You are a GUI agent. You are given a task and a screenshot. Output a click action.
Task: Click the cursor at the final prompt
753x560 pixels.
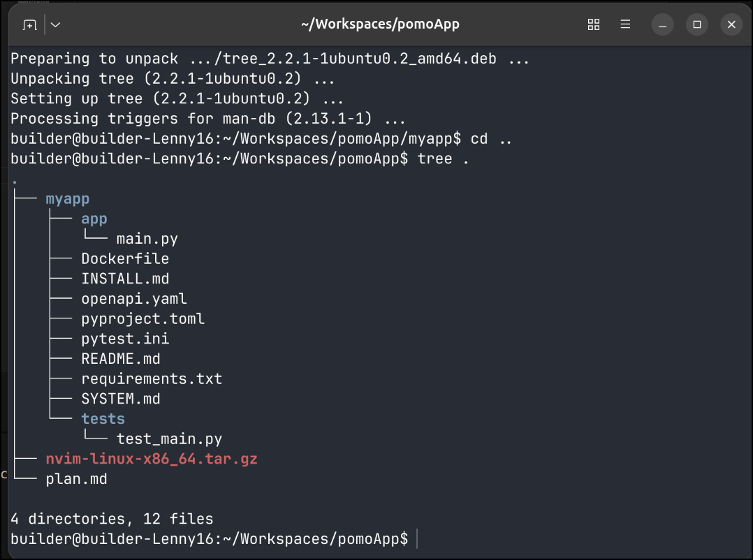(416, 539)
